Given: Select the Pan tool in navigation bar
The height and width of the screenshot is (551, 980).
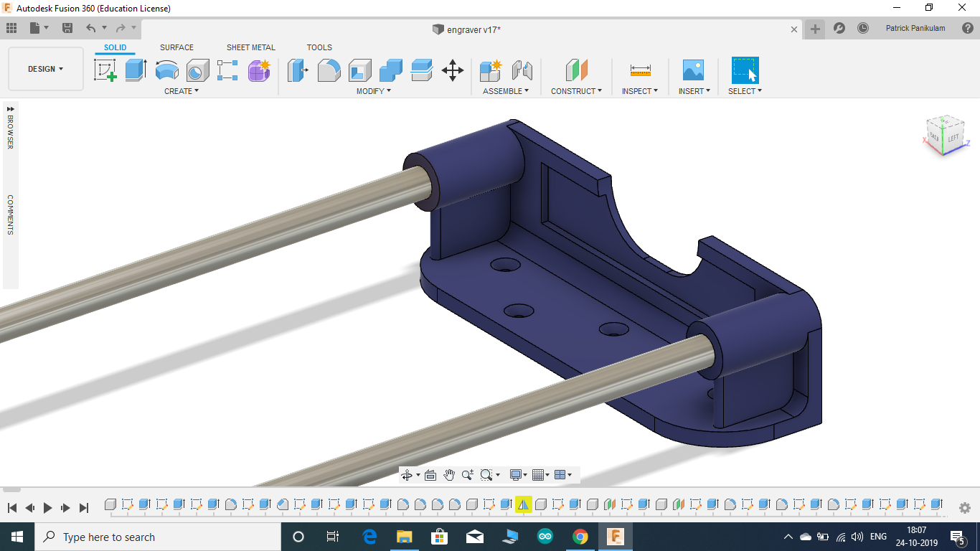Looking at the screenshot, I should tap(450, 474).
